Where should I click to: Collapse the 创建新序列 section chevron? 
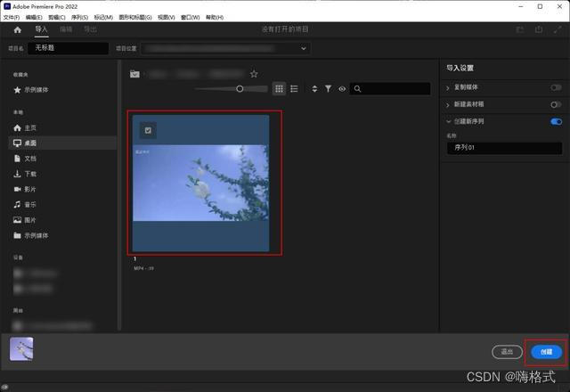click(448, 121)
